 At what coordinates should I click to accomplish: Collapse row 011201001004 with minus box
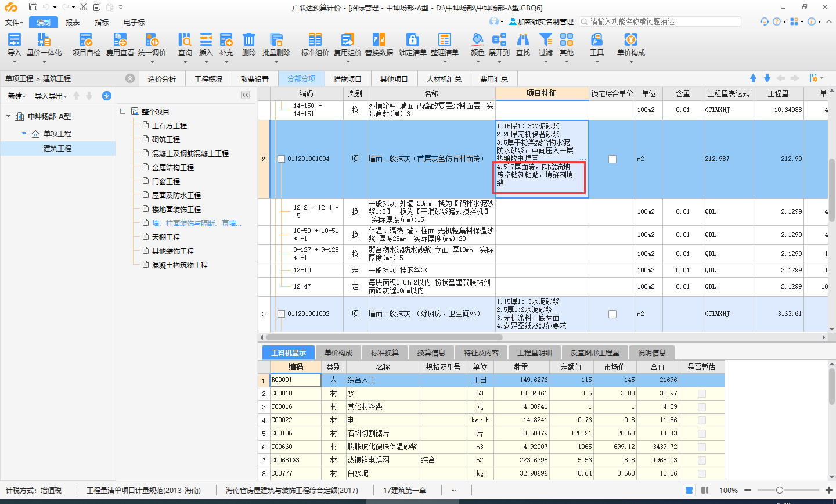pos(281,159)
